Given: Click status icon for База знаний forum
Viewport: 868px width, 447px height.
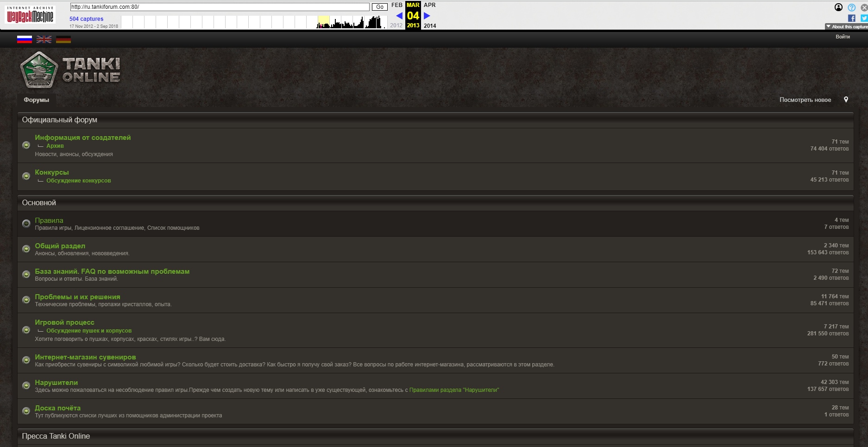Looking at the screenshot, I should click(x=26, y=275).
